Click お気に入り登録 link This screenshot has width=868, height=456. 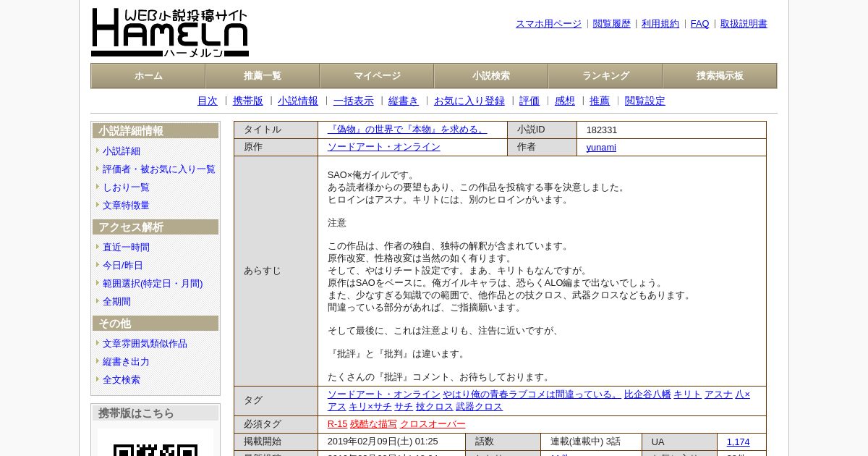[469, 101]
